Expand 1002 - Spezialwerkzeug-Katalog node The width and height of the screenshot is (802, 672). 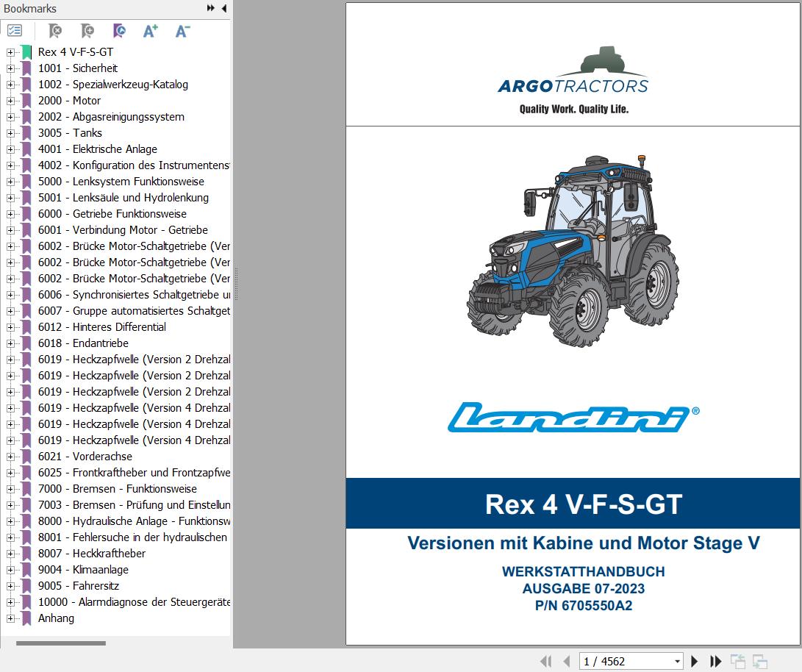click(x=10, y=85)
